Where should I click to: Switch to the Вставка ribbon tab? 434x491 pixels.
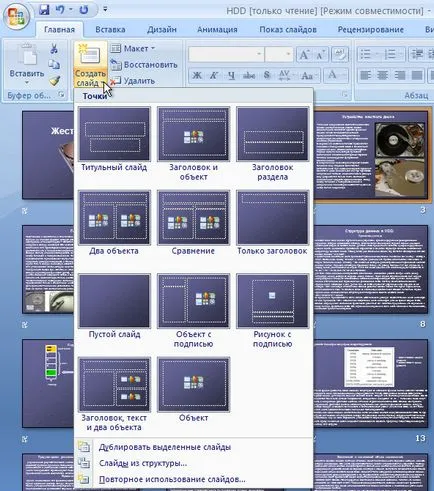(x=110, y=30)
